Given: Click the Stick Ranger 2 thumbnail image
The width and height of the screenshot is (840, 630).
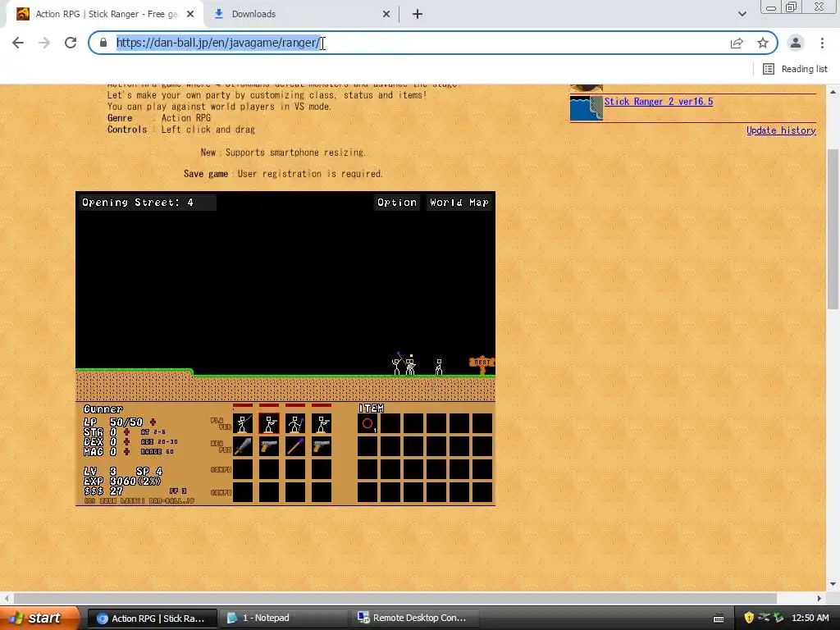Looking at the screenshot, I should point(586,108).
